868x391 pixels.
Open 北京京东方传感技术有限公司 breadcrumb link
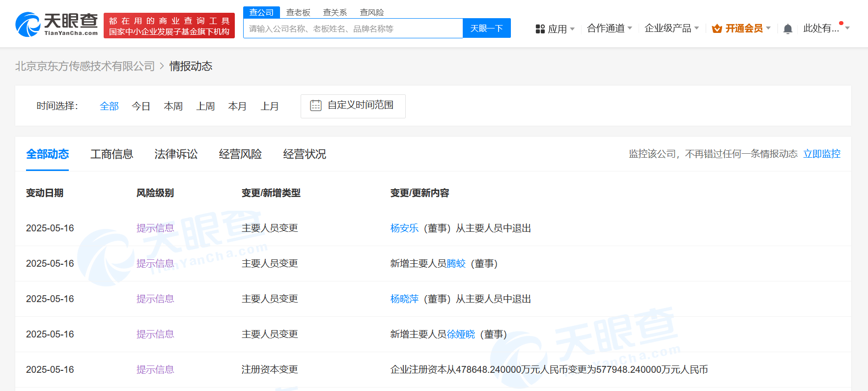coord(85,66)
